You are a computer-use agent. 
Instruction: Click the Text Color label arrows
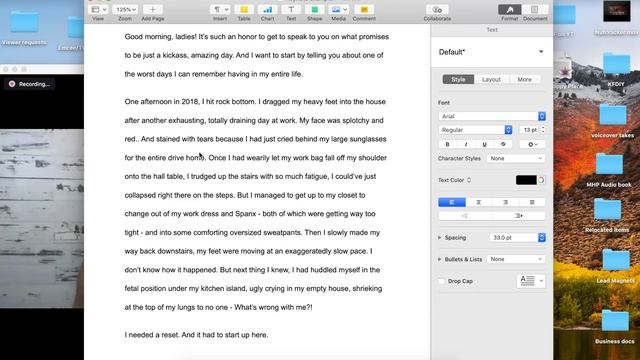[469, 180]
